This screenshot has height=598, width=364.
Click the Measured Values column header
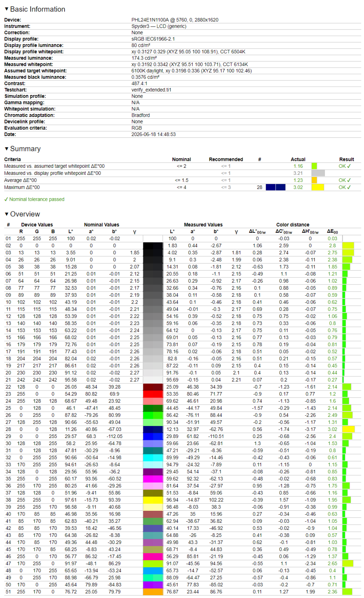point(203,225)
